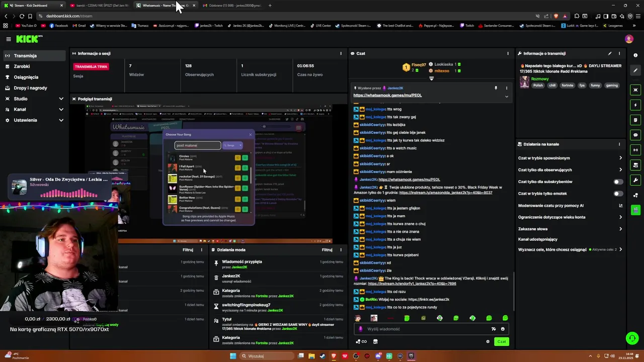The width and height of the screenshot is (644, 362).
Task: Reload the browser page
Action: point(22,16)
